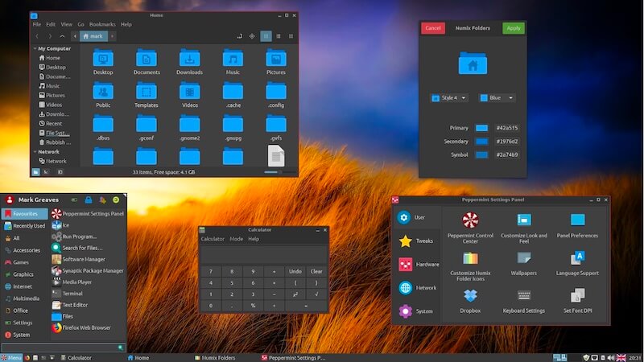Switch file manager to compact view
644x362 pixels.
click(x=291, y=36)
